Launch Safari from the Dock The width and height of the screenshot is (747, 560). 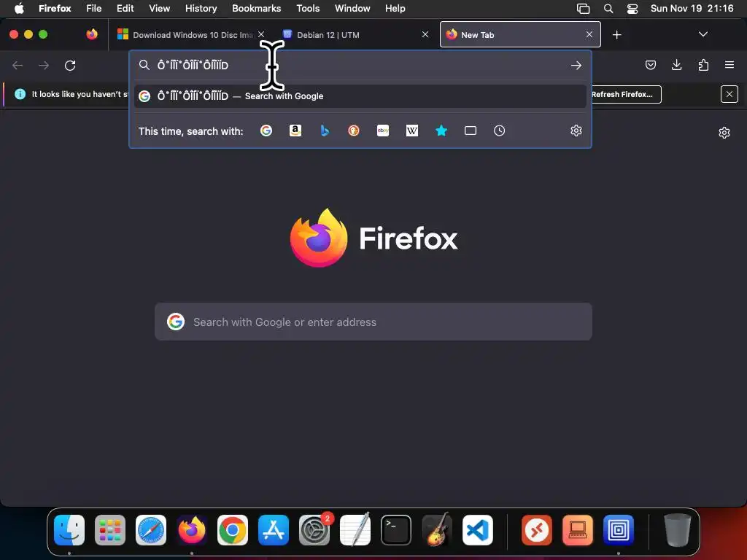click(x=151, y=529)
